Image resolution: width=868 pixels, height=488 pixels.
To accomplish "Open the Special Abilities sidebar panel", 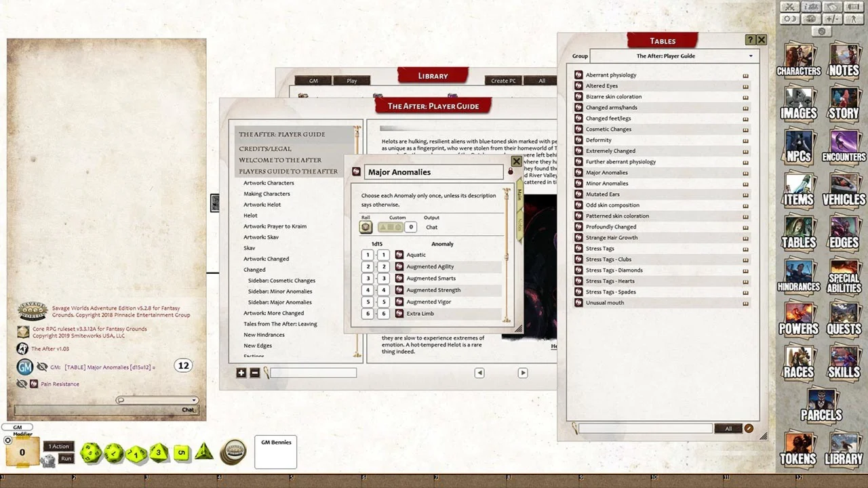I will 844,277.
